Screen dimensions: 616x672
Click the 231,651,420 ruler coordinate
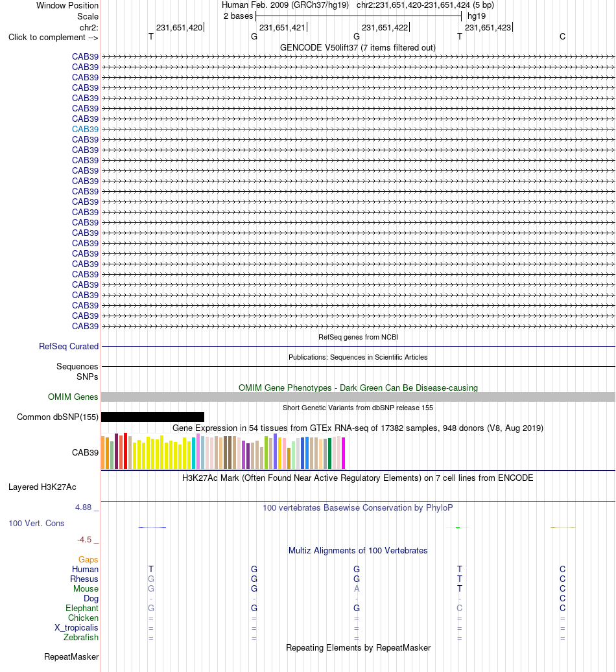pyautogui.click(x=180, y=28)
